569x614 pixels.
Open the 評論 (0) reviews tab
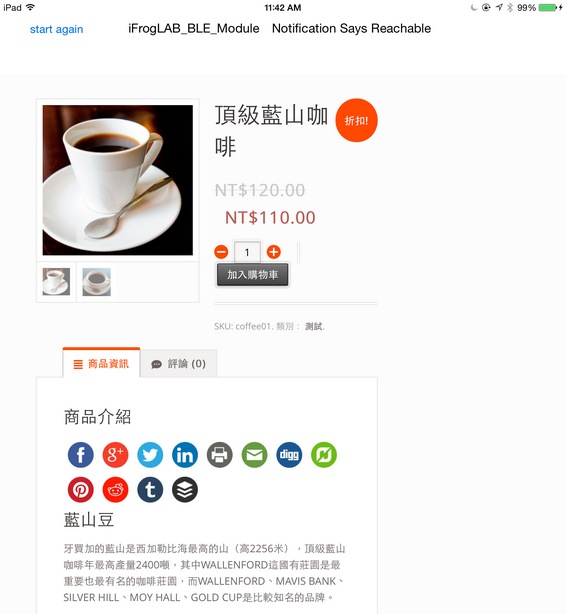(x=179, y=364)
